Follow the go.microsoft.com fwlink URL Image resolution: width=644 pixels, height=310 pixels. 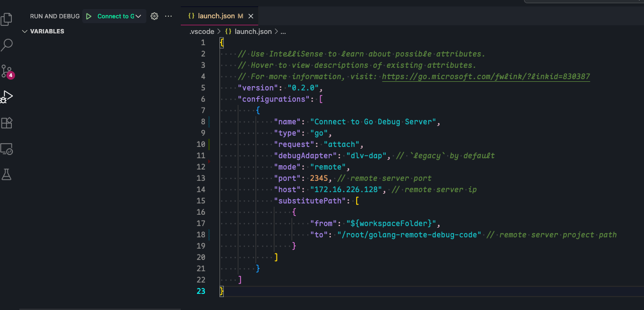click(486, 77)
